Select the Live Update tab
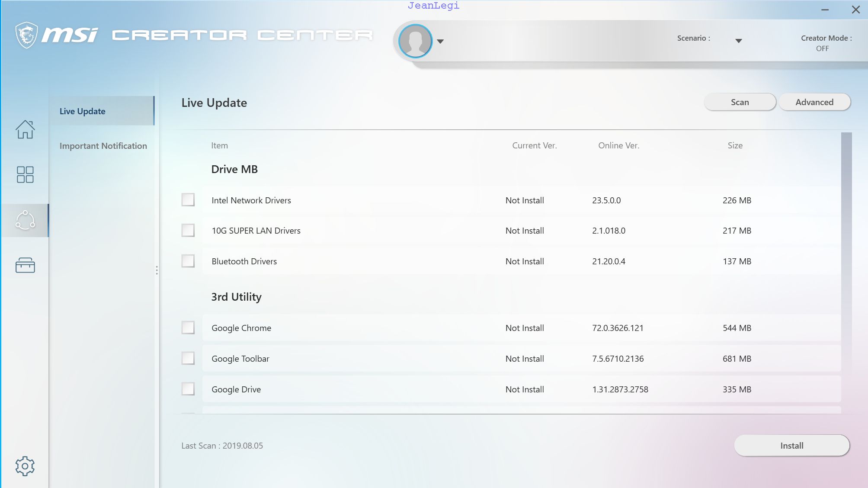Viewport: 868px width, 488px height. 82,111
